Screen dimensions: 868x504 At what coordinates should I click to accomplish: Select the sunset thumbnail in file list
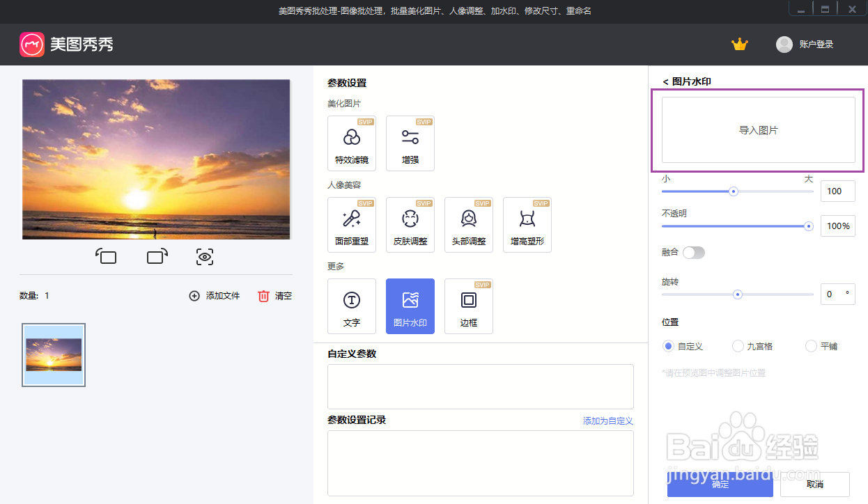pyautogui.click(x=54, y=355)
